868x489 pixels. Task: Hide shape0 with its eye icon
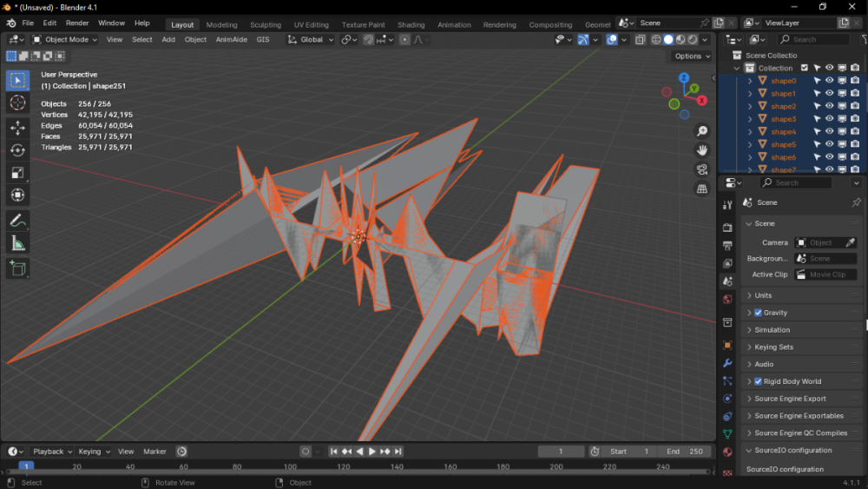[x=829, y=81]
